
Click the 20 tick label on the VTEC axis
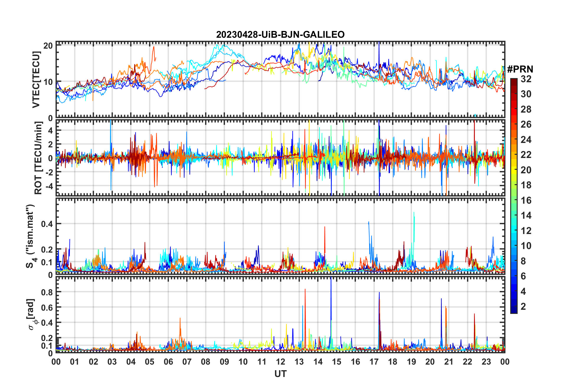48,46
